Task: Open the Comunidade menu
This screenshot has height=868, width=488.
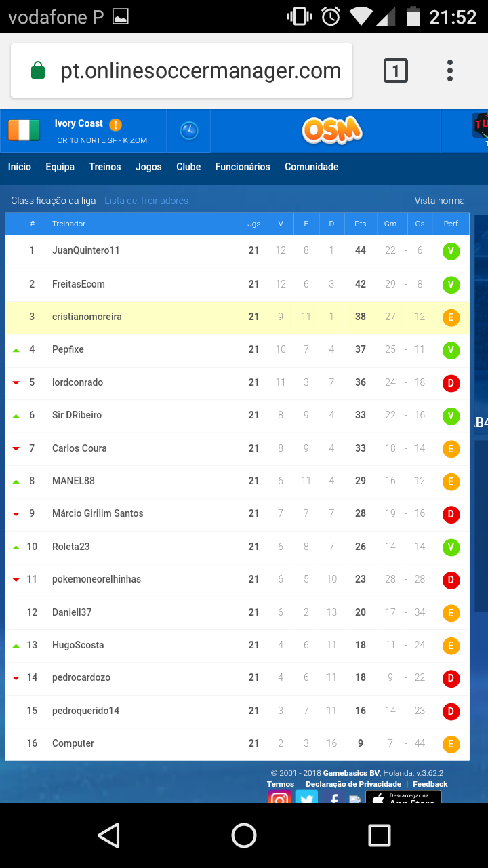Action: coord(312,167)
